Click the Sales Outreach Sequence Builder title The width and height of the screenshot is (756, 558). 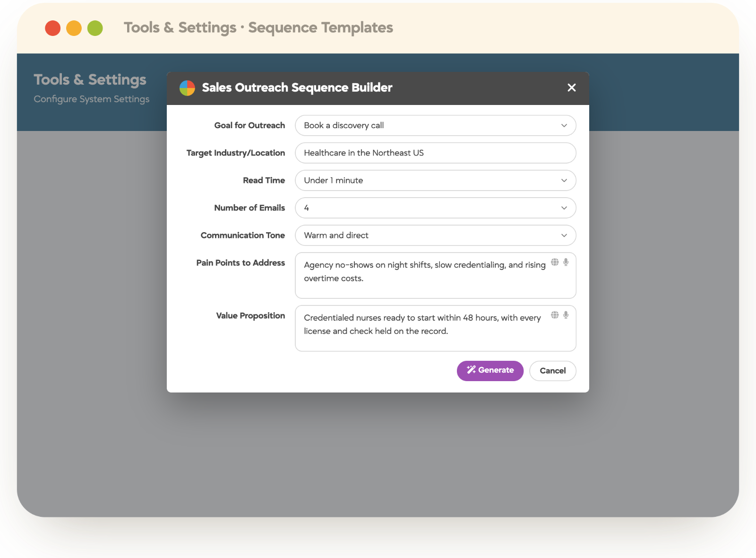click(297, 88)
